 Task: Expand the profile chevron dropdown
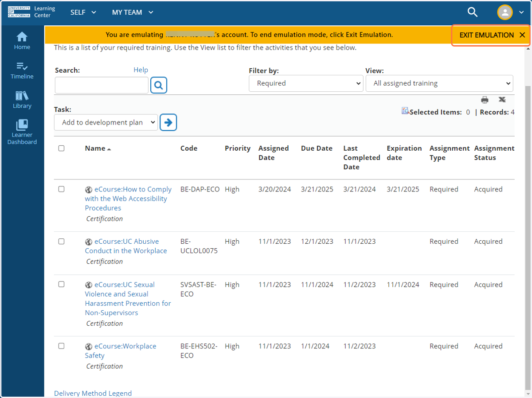(x=521, y=12)
